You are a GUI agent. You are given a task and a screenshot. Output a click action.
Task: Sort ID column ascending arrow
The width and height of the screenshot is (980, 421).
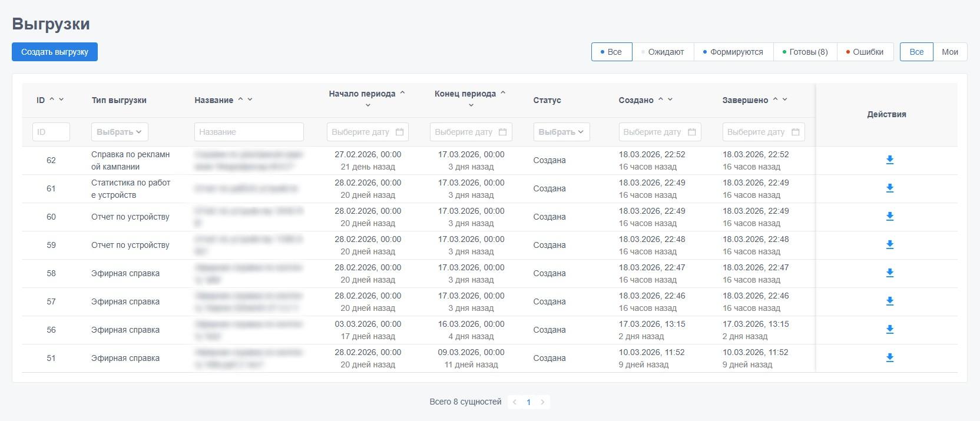tap(52, 100)
